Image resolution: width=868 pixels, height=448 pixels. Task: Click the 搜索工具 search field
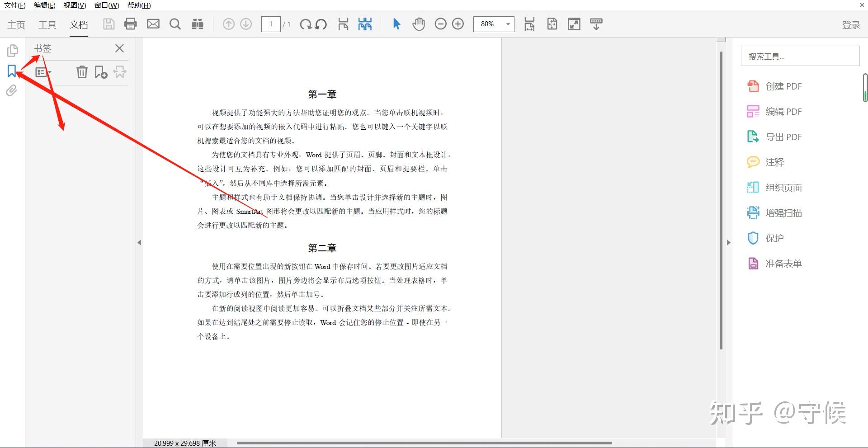(800, 56)
